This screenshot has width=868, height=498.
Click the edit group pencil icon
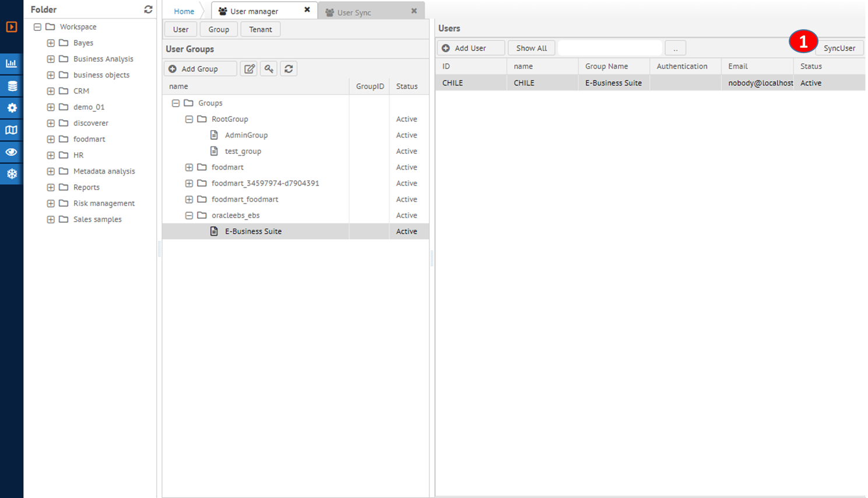click(x=249, y=69)
